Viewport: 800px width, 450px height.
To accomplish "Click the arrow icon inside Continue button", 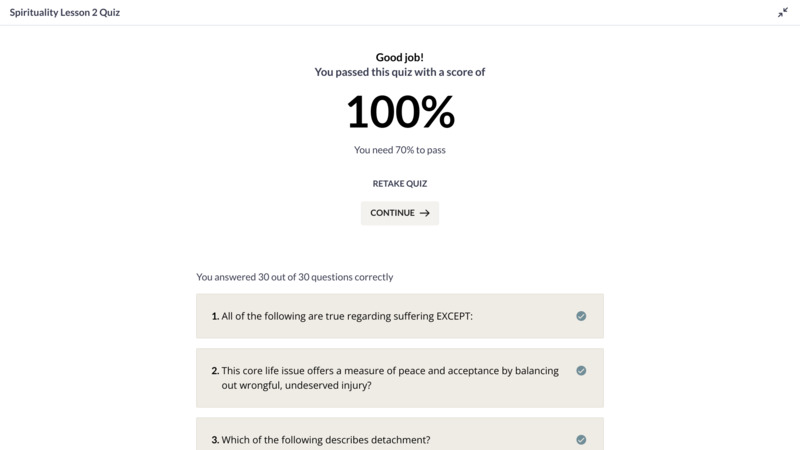I will [424, 213].
